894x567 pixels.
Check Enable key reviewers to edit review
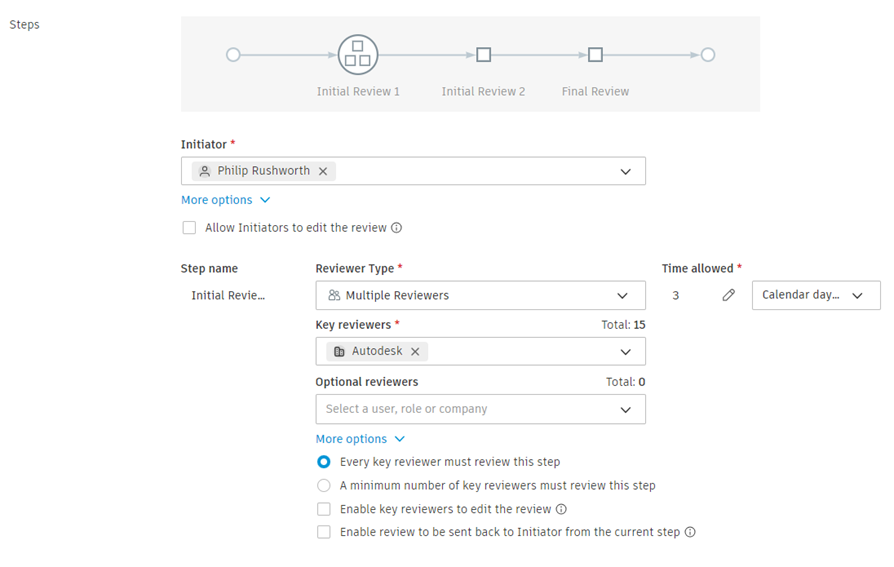point(324,509)
